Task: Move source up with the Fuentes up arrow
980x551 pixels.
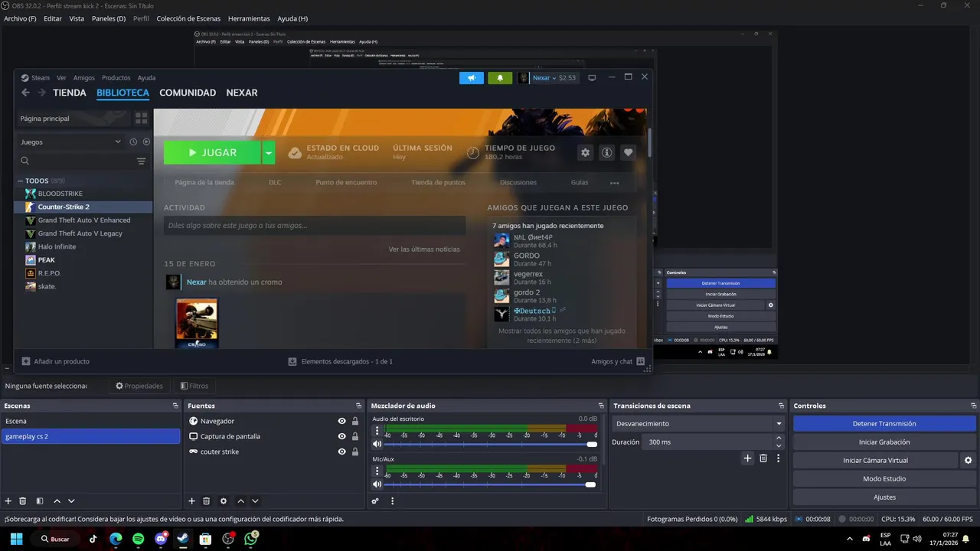Action: [240, 501]
